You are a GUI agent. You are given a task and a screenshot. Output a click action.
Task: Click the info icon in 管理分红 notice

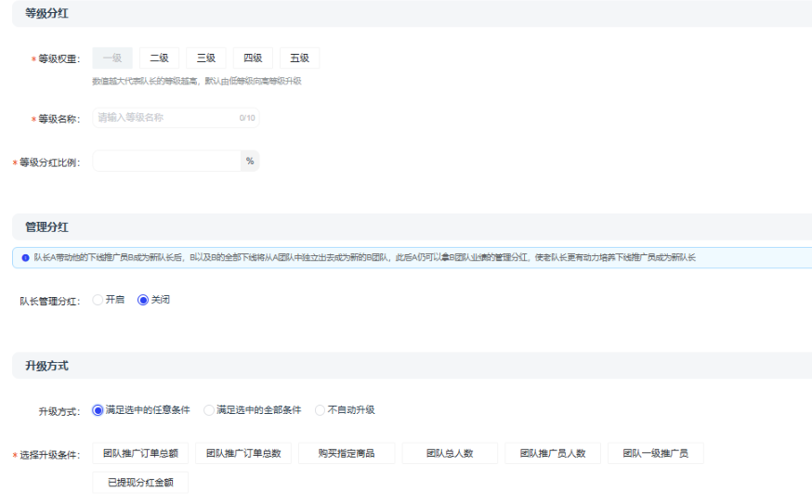point(25,257)
